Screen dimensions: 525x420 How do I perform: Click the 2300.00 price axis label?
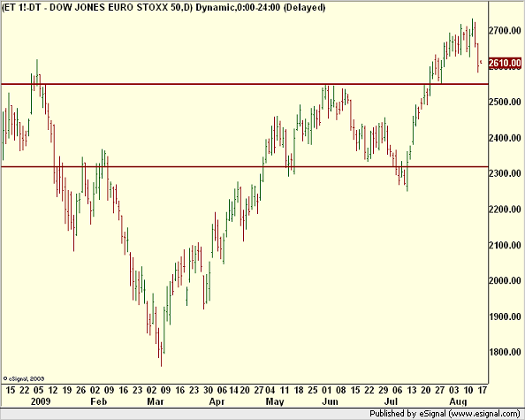point(505,173)
